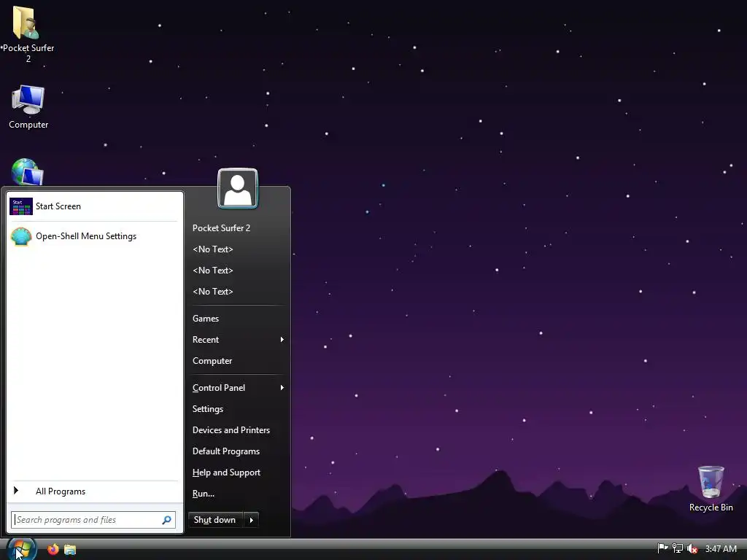This screenshot has width=747, height=560.
Task: Open Games from the Start menu
Action: (206, 319)
